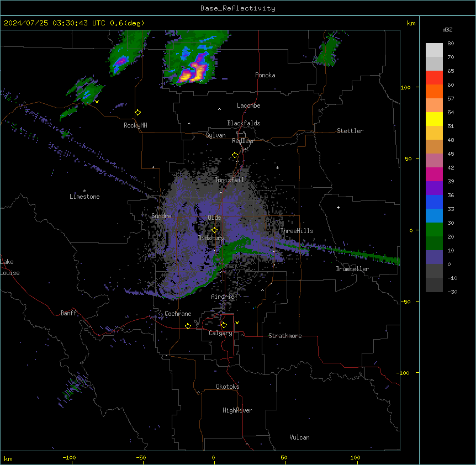Select the Innisfail label
This screenshot has height=465, width=476.
click(x=230, y=180)
